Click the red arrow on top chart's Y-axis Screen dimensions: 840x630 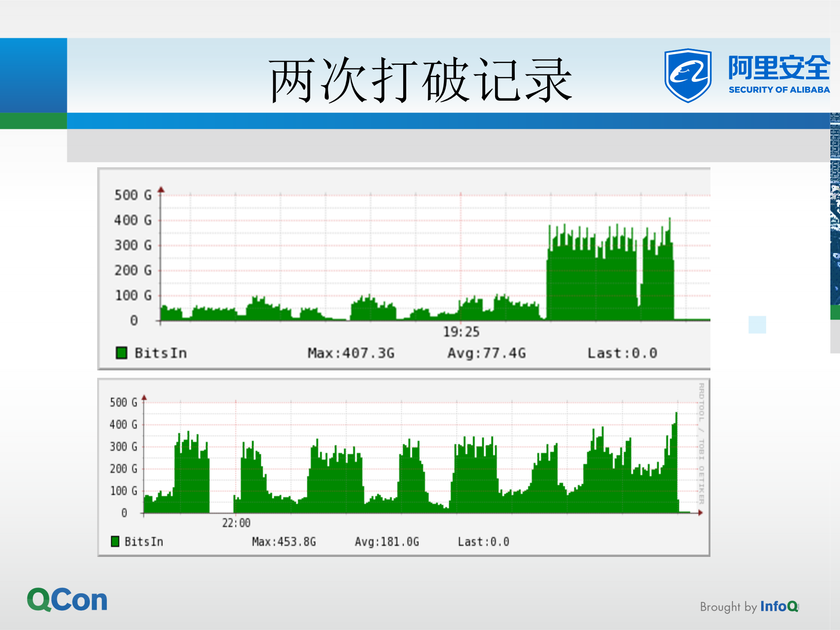point(161,190)
